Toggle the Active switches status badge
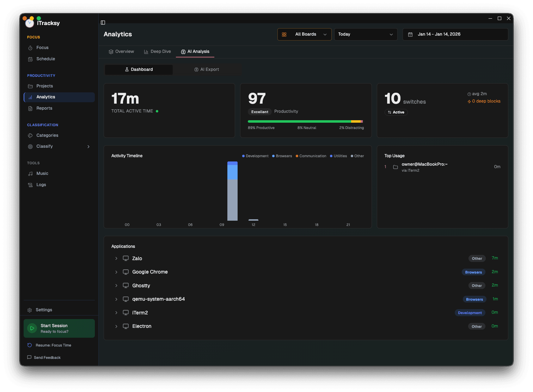Image resolution: width=533 pixels, height=392 pixels. (396, 112)
